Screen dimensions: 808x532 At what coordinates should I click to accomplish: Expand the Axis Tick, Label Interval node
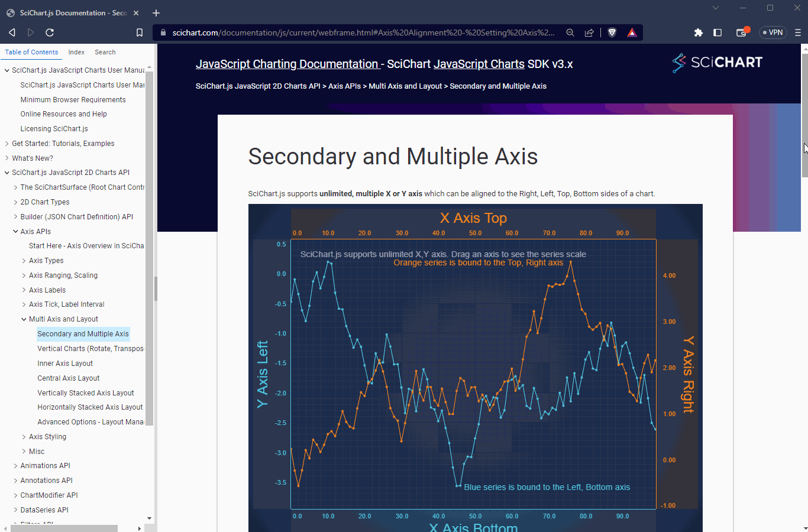pyautogui.click(x=24, y=304)
